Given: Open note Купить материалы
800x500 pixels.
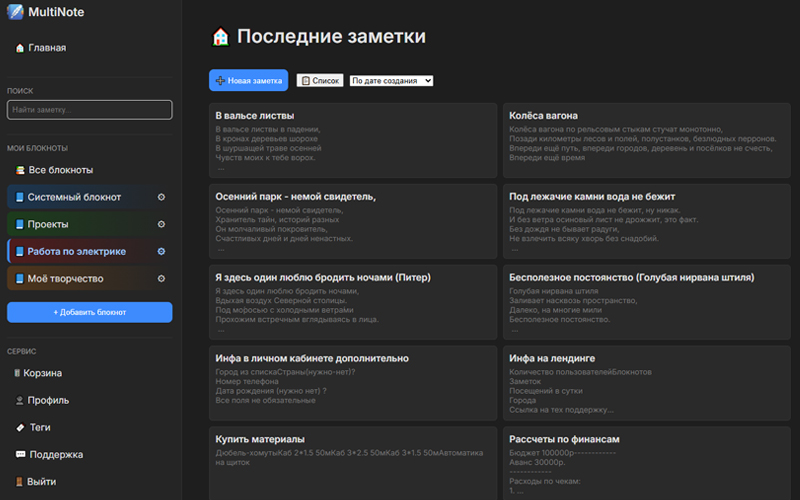Looking at the screenshot, I should tap(353, 463).
